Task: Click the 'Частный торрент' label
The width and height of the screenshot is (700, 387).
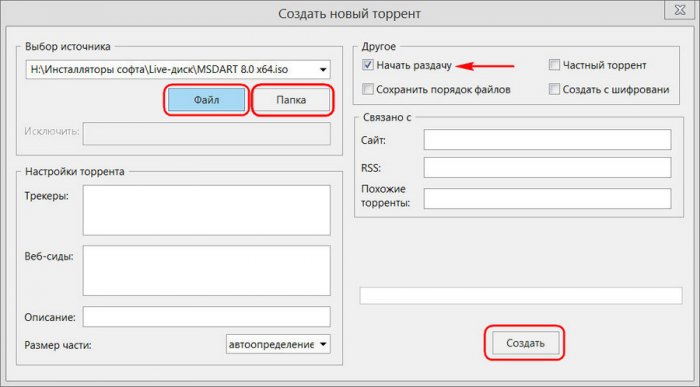Action: pyautogui.click(x=604, y=65)
